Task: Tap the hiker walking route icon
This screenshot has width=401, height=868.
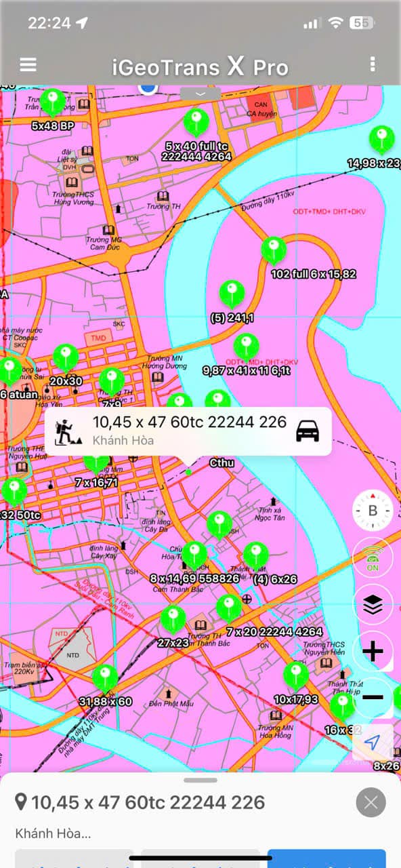Action: click(68, 431)
